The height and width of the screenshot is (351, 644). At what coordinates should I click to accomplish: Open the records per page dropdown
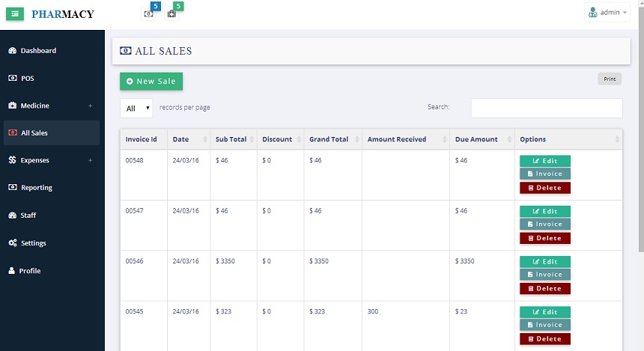pyautogui.click(x=136, y=108)
